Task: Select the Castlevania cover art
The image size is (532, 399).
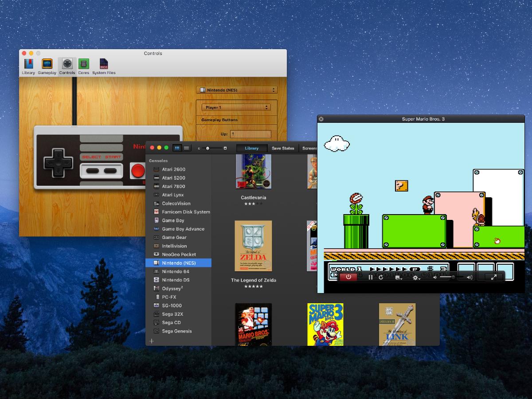Action: (254, 172)
